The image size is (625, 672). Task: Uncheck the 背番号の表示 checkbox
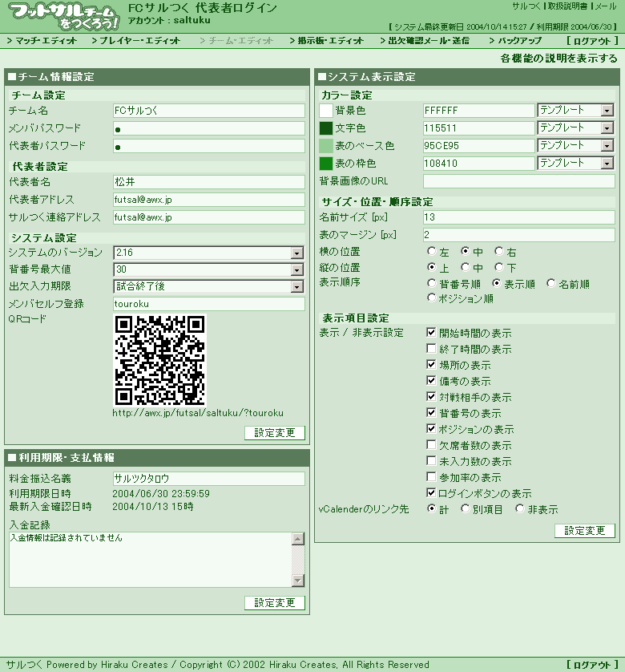click(431, 413)
